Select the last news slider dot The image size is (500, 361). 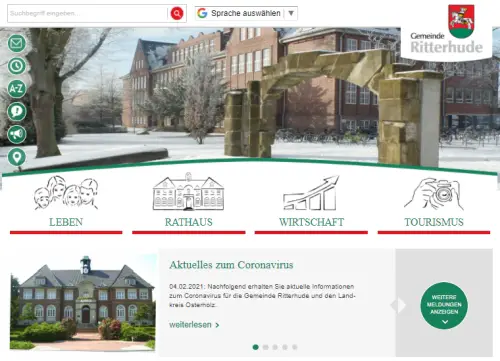(295, 347)
